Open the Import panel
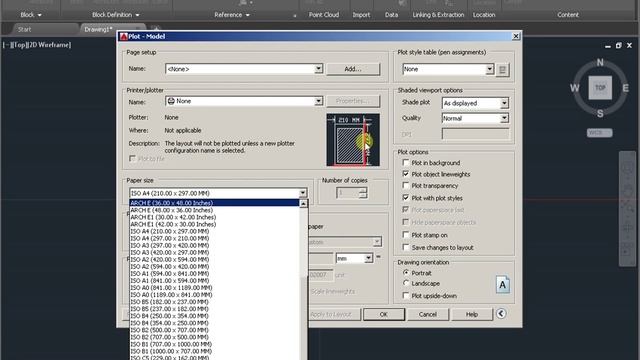Screen dimensions: 640x360 coord(361,15)
